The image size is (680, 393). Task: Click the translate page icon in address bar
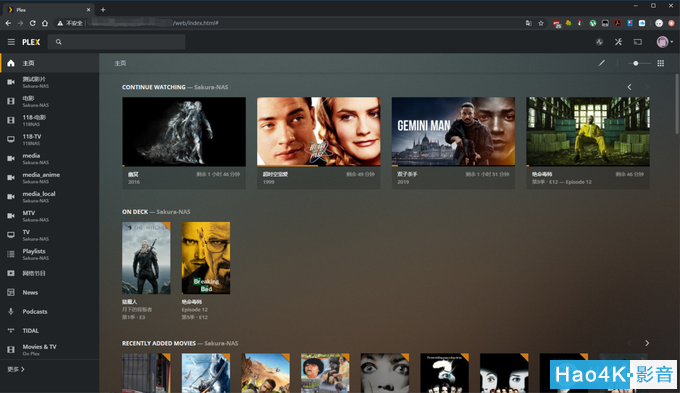tap(528, 23)
